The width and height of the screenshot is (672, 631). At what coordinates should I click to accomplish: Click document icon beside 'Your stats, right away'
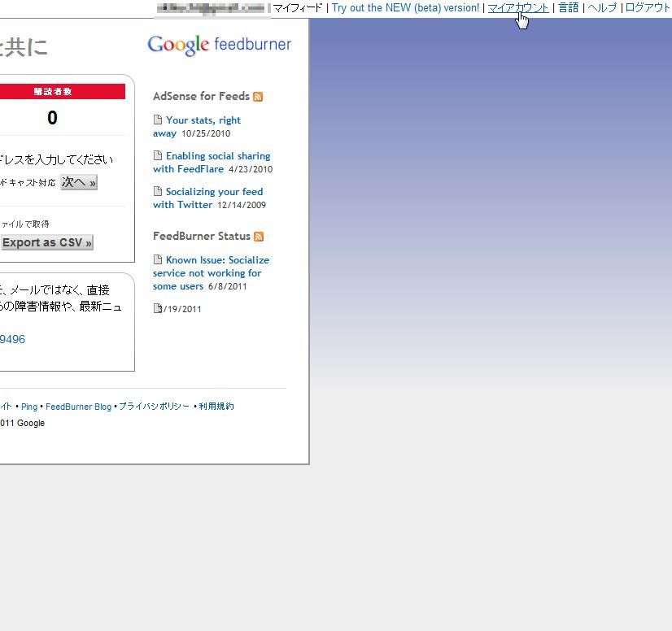[x=158, y=120]
